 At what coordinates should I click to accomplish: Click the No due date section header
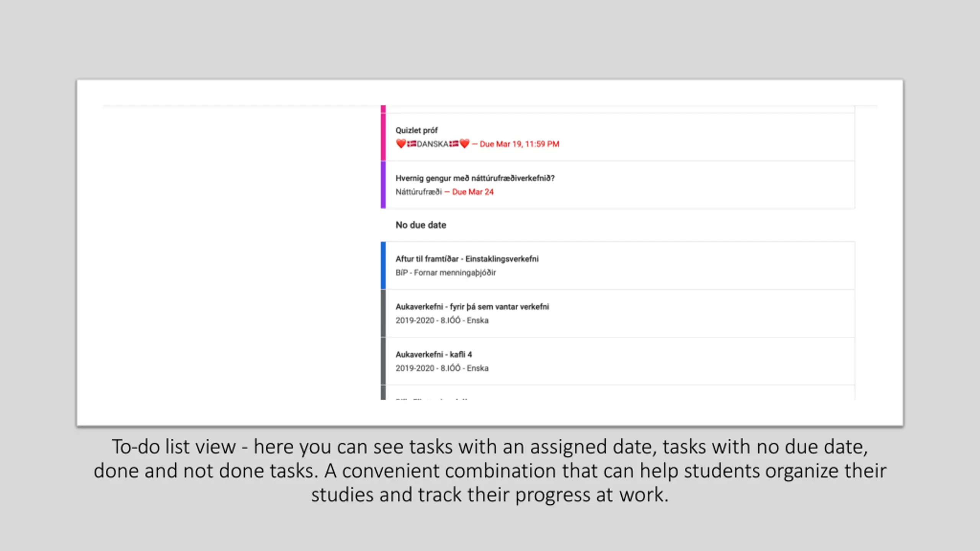point(421,225)
